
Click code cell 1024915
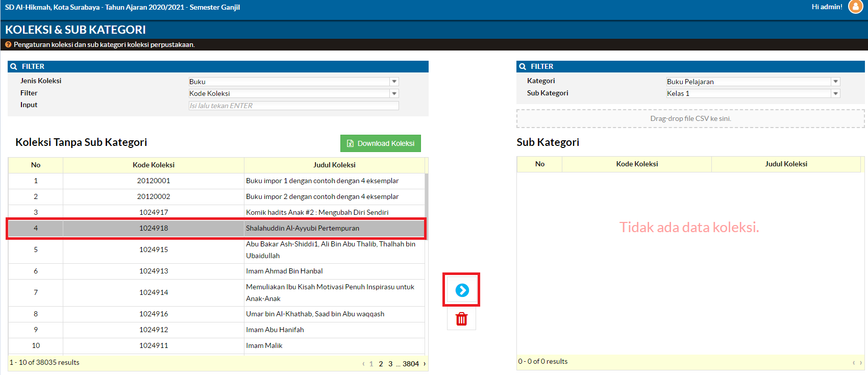pyautogui.click(x=154, y=249)
